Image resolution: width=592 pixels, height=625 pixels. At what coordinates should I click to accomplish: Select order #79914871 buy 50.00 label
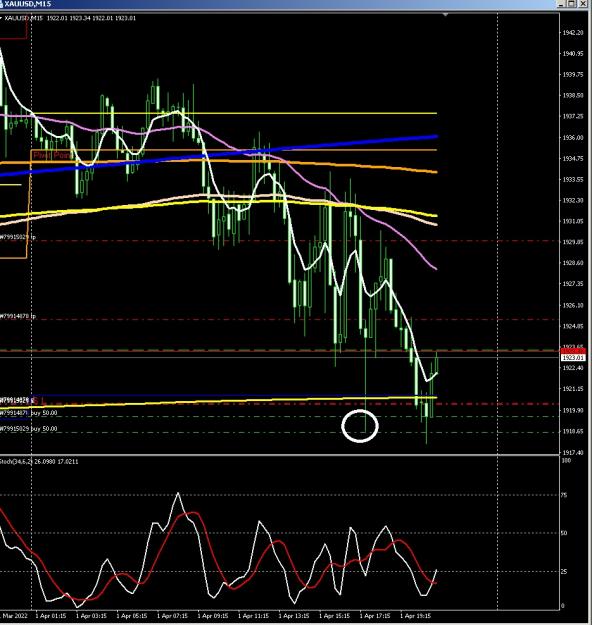click(28, 413)
